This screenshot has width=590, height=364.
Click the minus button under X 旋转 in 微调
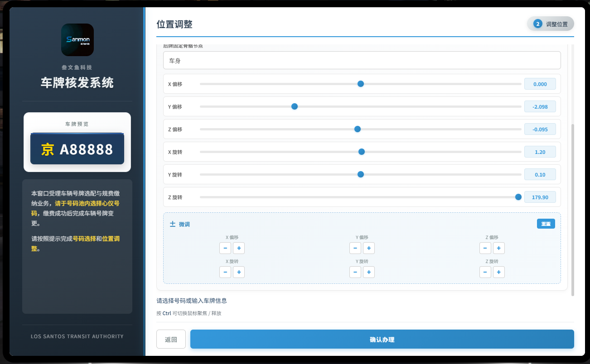tap(225, 272)
